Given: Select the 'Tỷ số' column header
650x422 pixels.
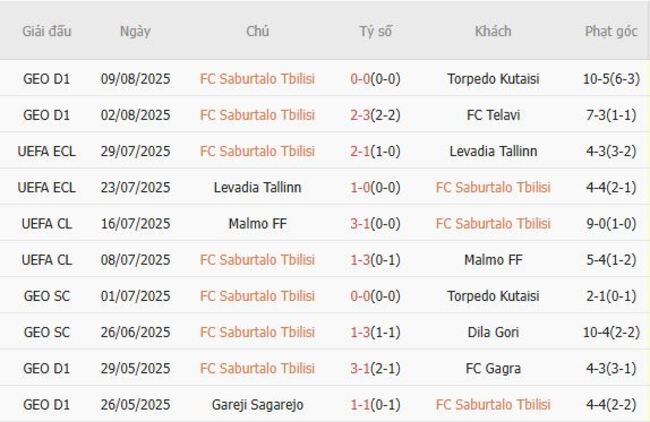Looking at the screenshot, I should 376,31.
